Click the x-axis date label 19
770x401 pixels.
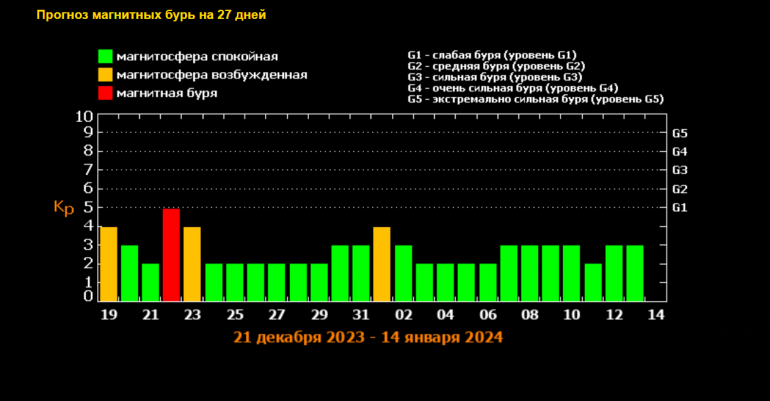click(109, 315)
